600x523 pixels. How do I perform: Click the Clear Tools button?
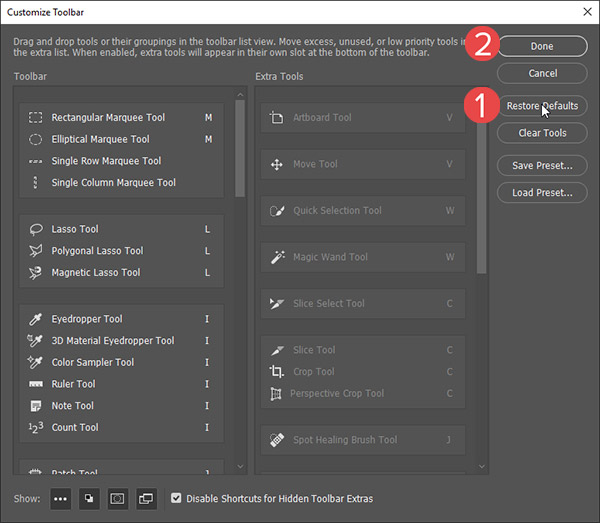point(542,133)
